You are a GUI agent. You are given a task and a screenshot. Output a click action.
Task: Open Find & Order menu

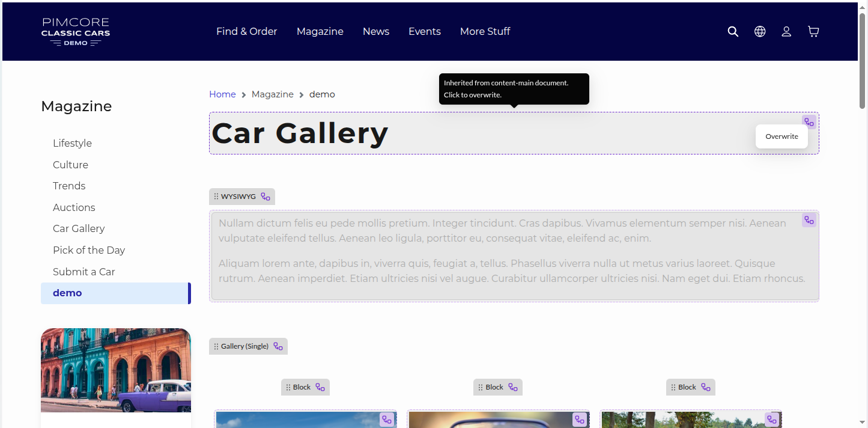click(247, 31)
